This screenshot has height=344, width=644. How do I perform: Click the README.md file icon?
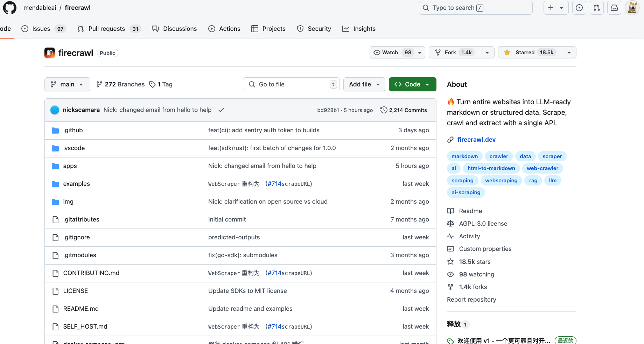[55, 309]
